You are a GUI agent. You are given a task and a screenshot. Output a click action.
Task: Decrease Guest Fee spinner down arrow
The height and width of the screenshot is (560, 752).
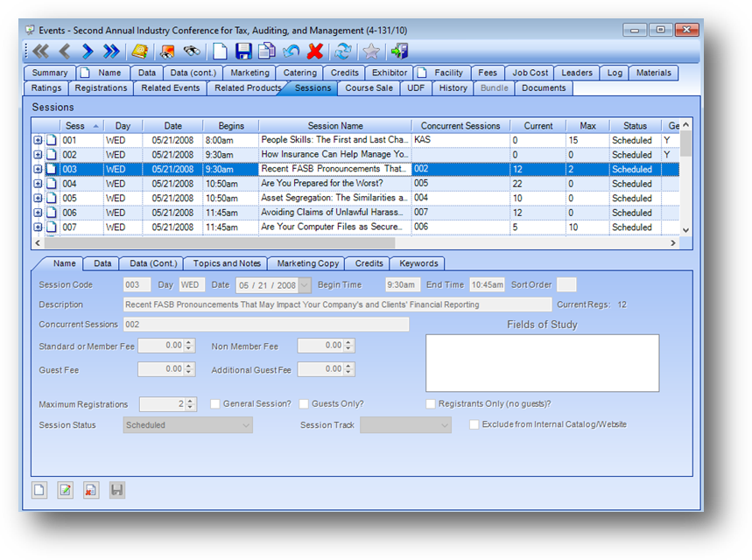[x=189, y=372]
